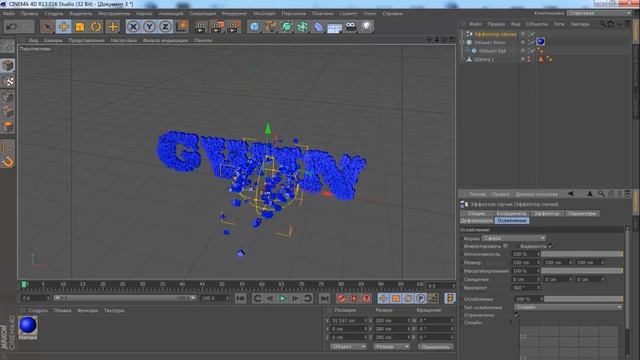Open the render settings clapperboard icon
640x360 pixels.
click(x=233, y=27)
